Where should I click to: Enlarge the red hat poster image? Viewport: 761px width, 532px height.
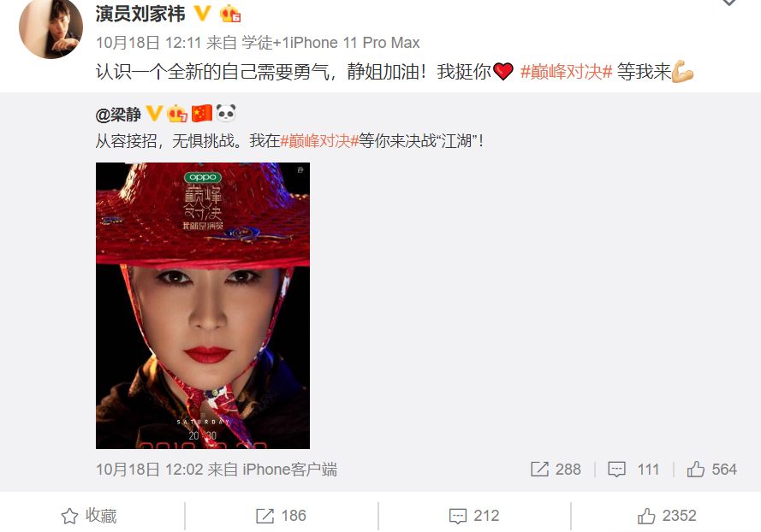(x=203, y=305)
